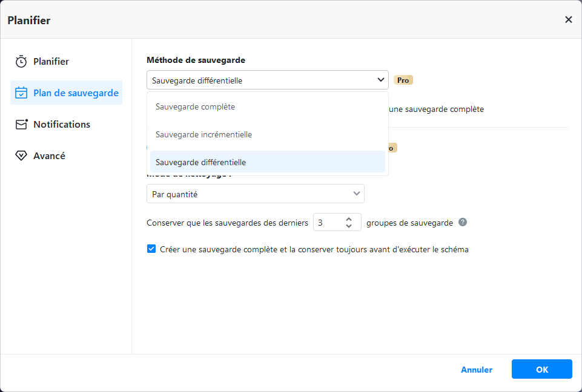Click the diamond icon for Avancé

[x=21, y=156]
